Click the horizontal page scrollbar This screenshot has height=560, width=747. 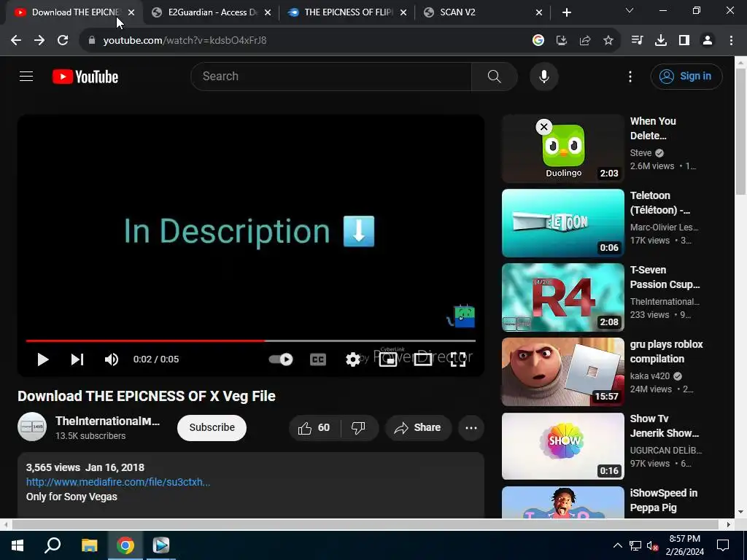tap(365, 524)
